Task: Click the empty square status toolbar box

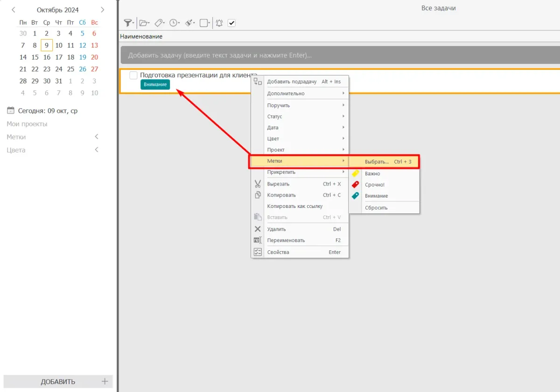Action: [x=204, y=23]
